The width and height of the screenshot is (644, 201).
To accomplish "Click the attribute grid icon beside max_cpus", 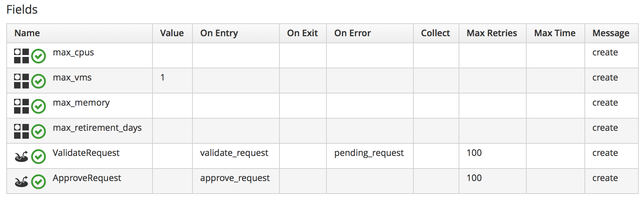I will (x=21, y=56).
